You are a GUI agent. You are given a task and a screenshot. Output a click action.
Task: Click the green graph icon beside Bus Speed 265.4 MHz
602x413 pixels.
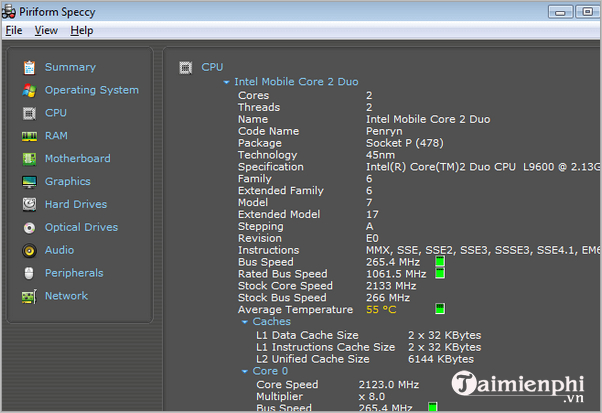point(440,262)
